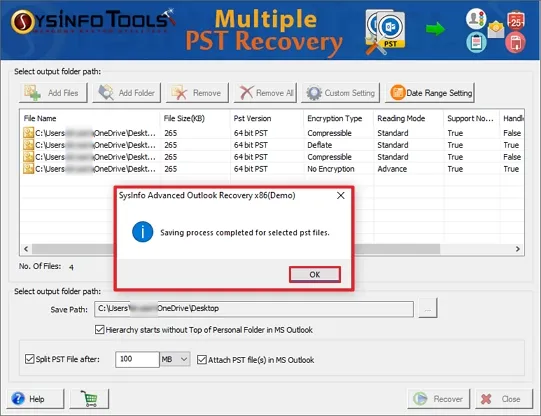Click the Remove All button
The image size is (541, 416).
265,93
